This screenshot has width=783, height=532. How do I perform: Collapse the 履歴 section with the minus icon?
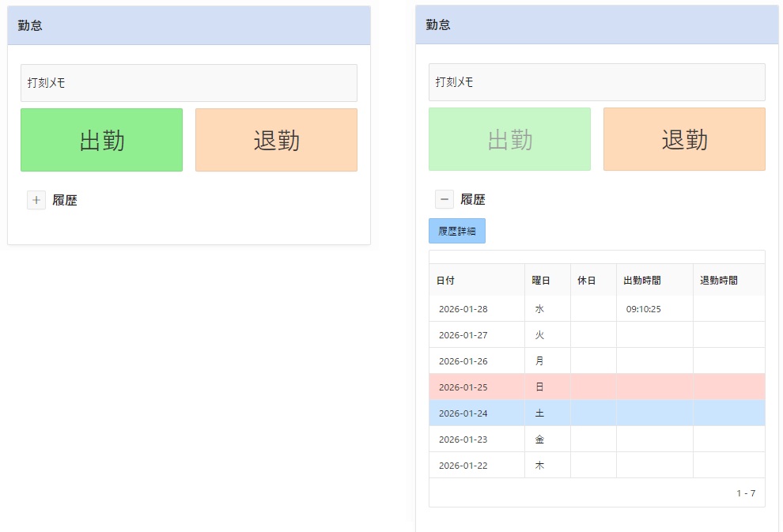(x=444, y=199)
